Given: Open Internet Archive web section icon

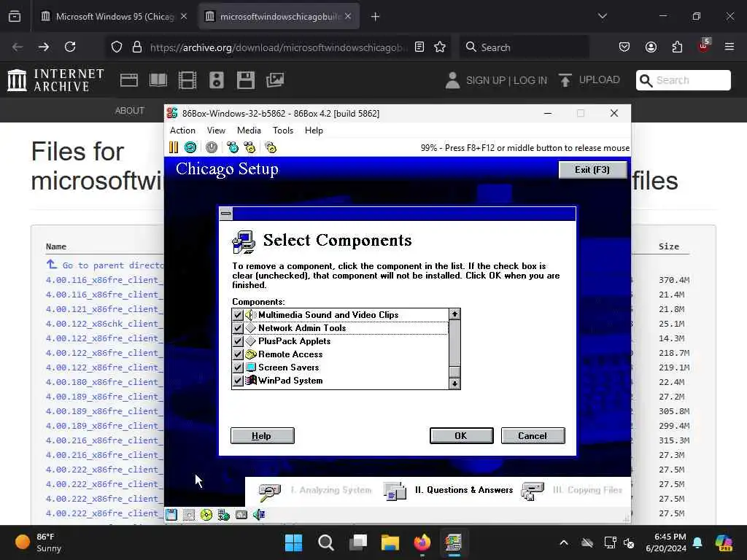Looking at the screenshot, I should click(x=128, y=80).
